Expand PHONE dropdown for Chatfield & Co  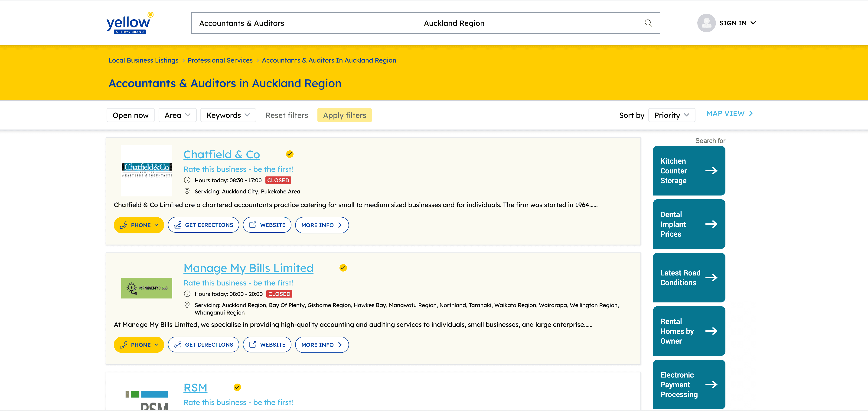tap(139, 225)
